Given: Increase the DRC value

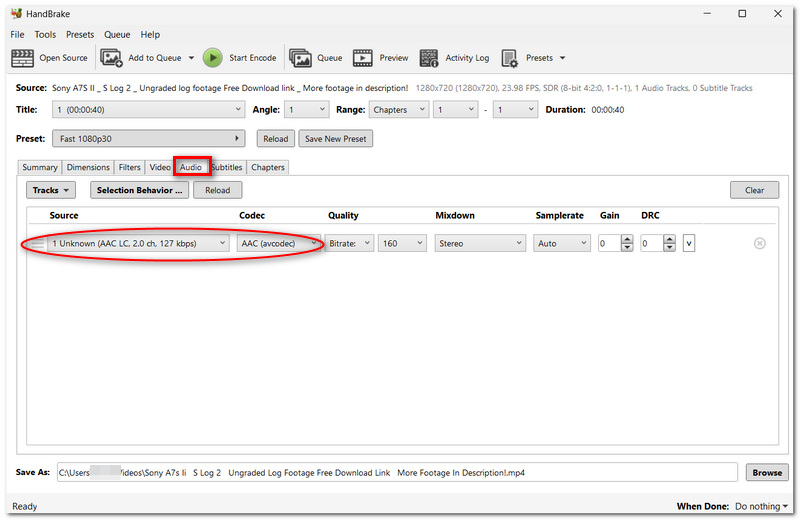Looking at the screenshot, I should click(x=669, y=239).
